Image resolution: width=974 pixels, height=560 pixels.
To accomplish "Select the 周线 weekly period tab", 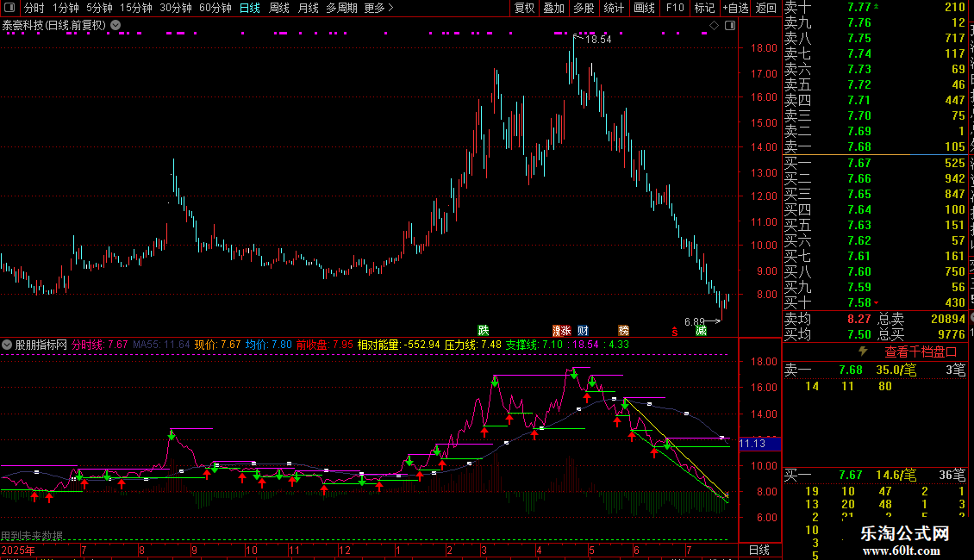I will click(x=279, y=8).
